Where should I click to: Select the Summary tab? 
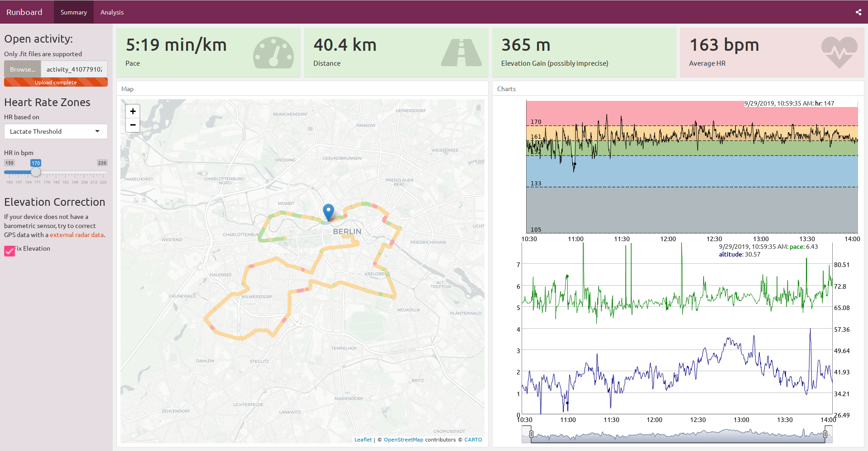(73, 12)
